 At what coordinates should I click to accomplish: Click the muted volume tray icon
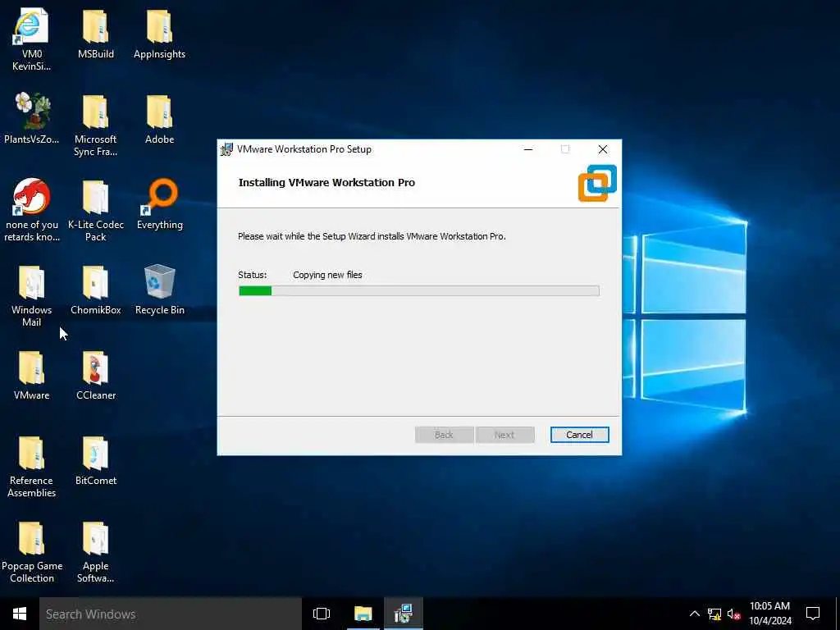point(734,614)
